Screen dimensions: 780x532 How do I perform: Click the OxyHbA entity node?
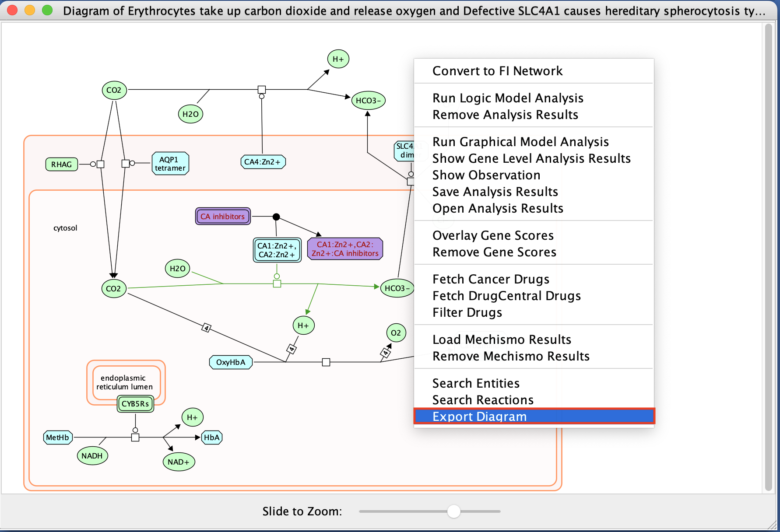click(231, 362)
